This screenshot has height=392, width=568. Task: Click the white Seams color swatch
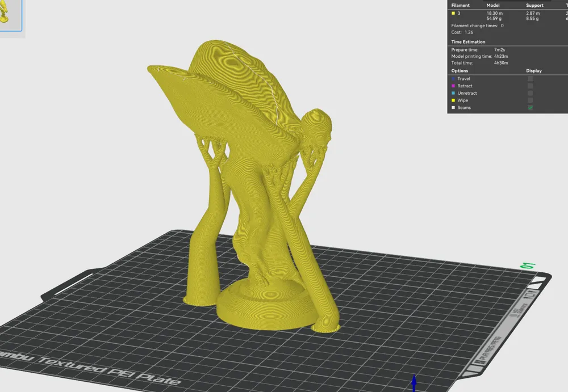pos(453,107)
